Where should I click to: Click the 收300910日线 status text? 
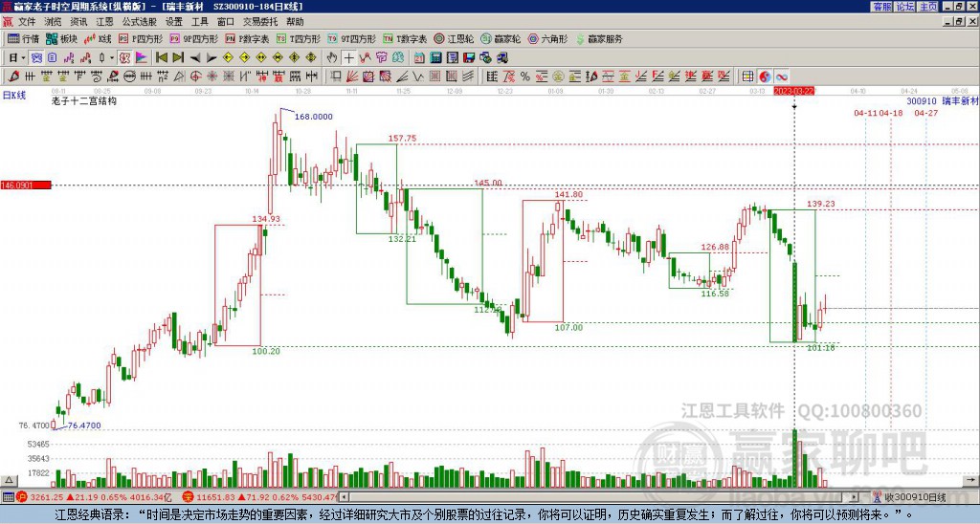point(916,498)
